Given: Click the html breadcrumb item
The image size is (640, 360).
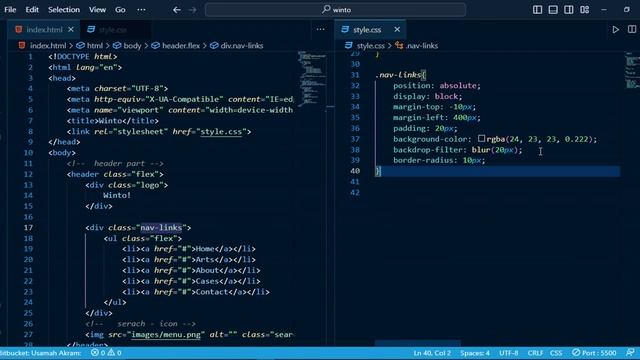Looking at the screenshot, I should tap(94, 46).
